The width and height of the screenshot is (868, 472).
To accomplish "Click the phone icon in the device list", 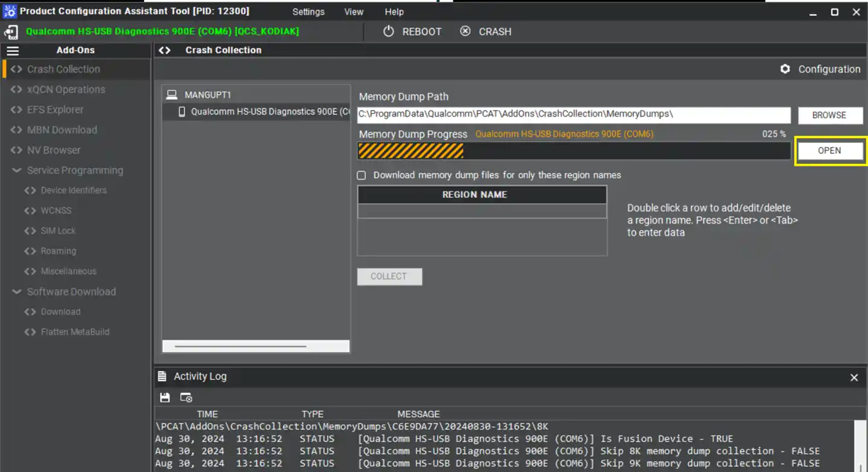I will 181,112.
